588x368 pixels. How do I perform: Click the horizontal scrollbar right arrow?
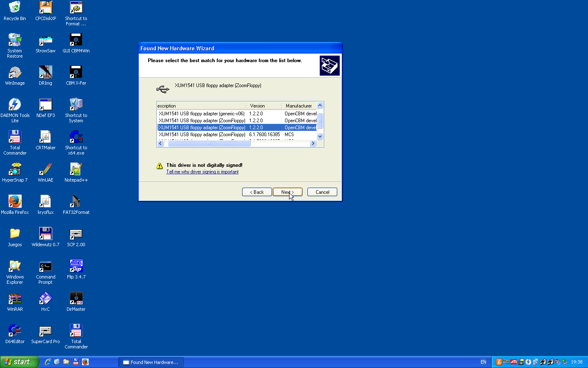point(313,144)
